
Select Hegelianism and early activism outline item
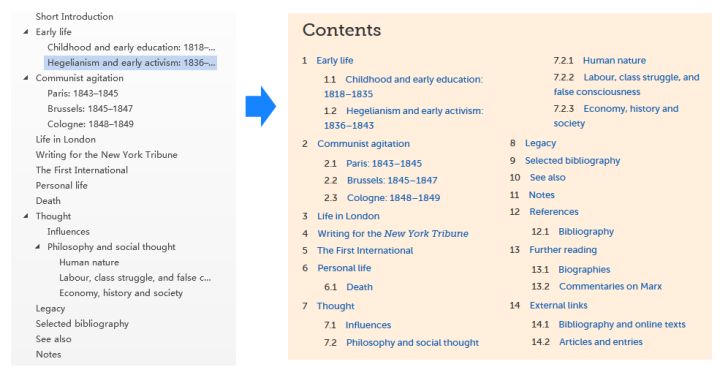[x=131, y=62]
